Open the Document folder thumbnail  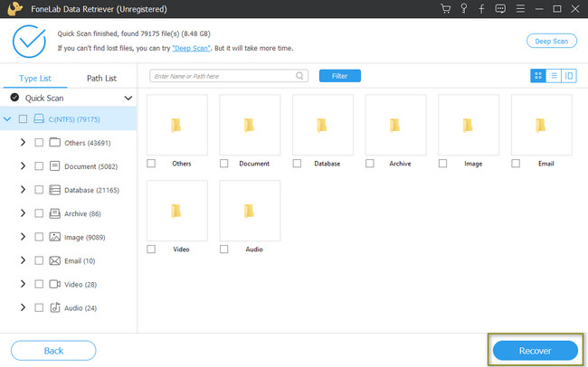[x=250, y=125]
